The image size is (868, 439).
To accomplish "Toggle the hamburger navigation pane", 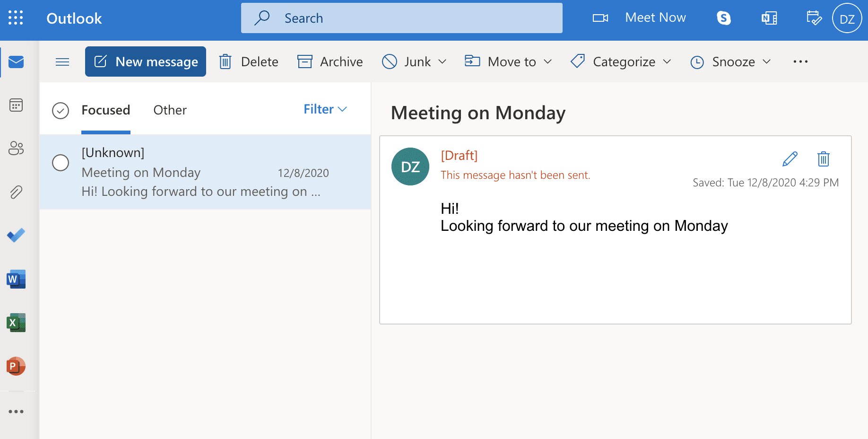I will tap(62, 62).
